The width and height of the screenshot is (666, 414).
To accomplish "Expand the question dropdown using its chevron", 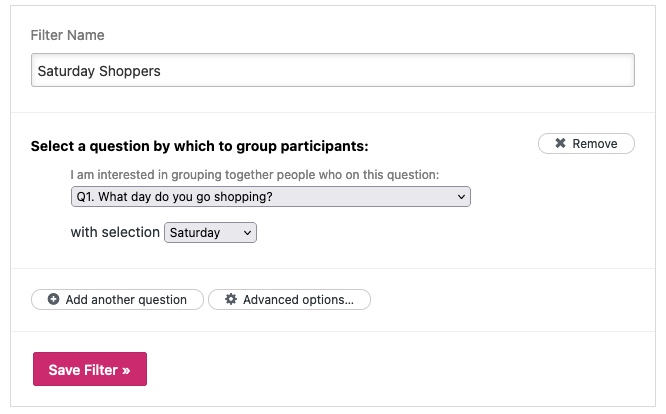I will tap(461, 197).
